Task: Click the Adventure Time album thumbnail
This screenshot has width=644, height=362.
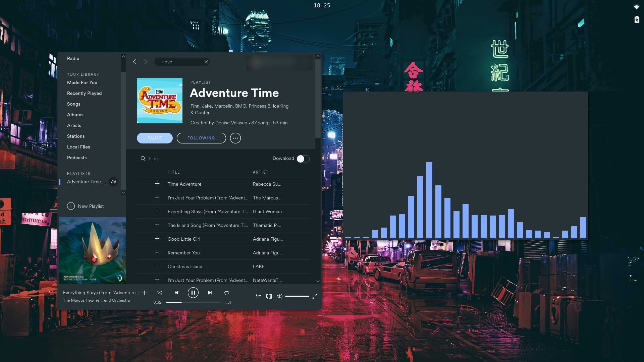Action: 159,100
